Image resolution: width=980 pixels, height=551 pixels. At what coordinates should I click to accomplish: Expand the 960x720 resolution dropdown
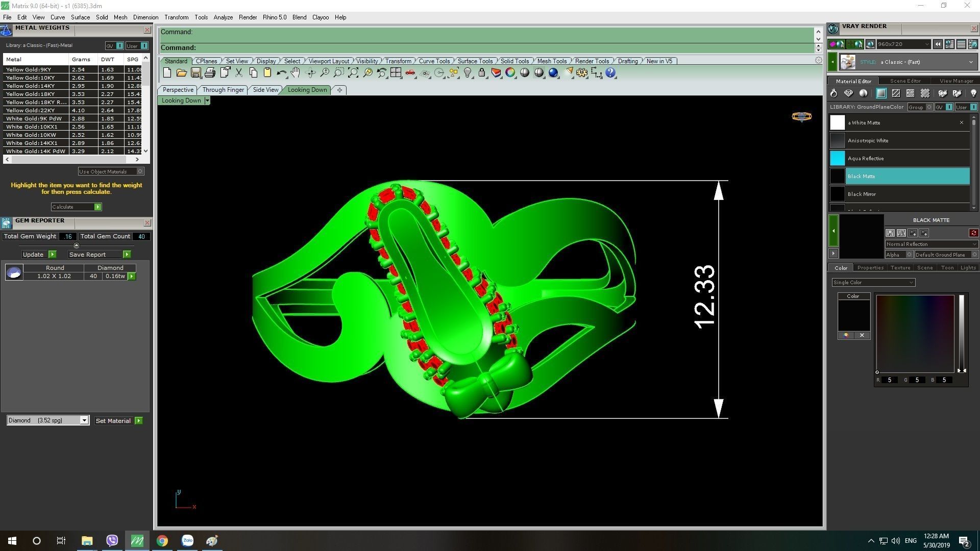tap(927, 44)
